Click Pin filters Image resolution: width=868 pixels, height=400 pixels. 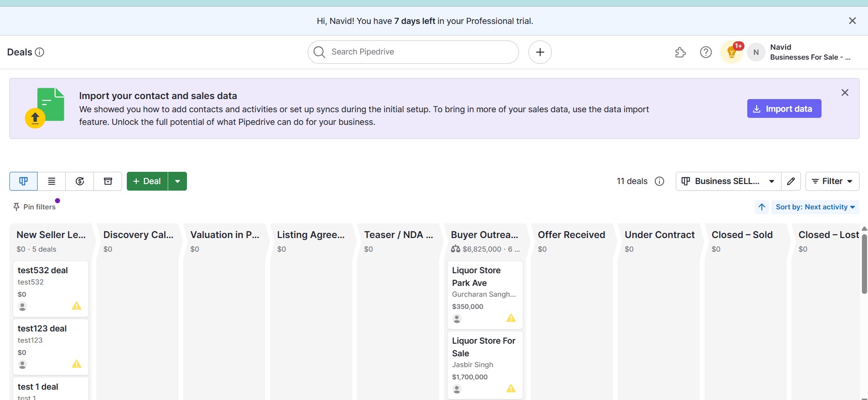[35, 207]
